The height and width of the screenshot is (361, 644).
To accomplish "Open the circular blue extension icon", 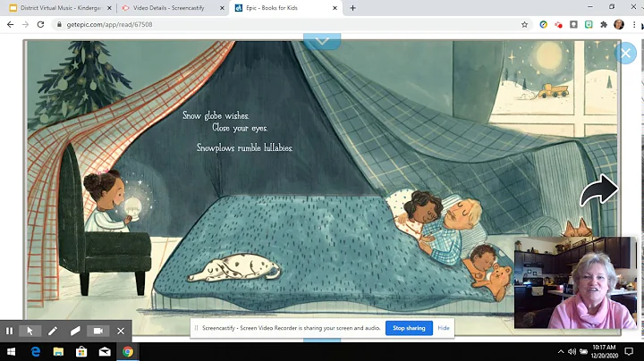I will [x=544, y=25].
